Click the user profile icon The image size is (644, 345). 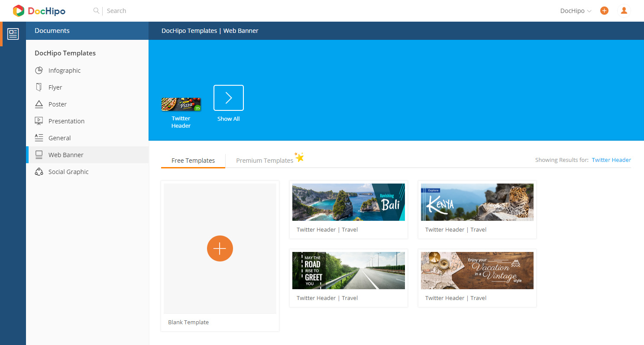624,10
